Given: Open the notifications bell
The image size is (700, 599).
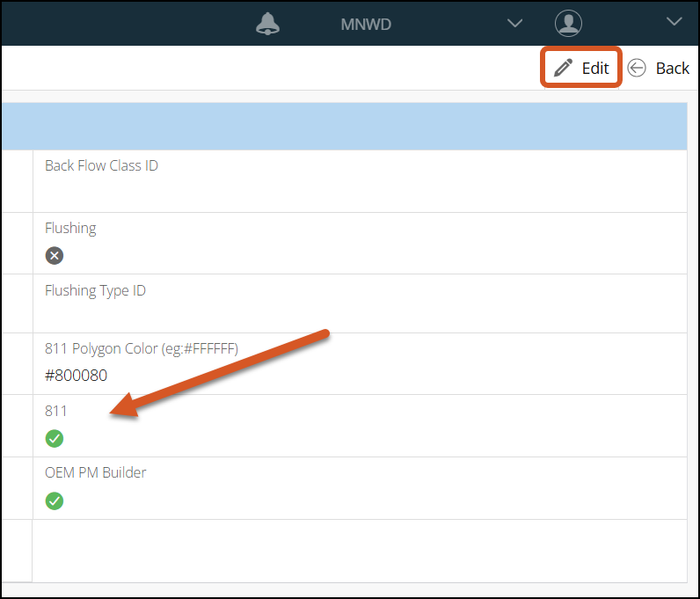Looking at the screenshot, I should [x=267, y=24].
